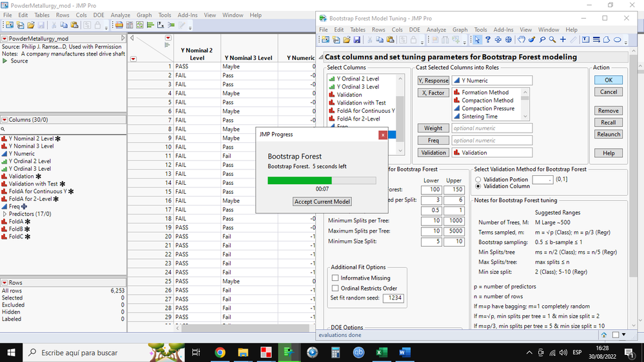Toggle the Ordinal Restricts Order checkbox
This screenshot has height=362, width=644.
pyautogui.click(x=335, y=288)
